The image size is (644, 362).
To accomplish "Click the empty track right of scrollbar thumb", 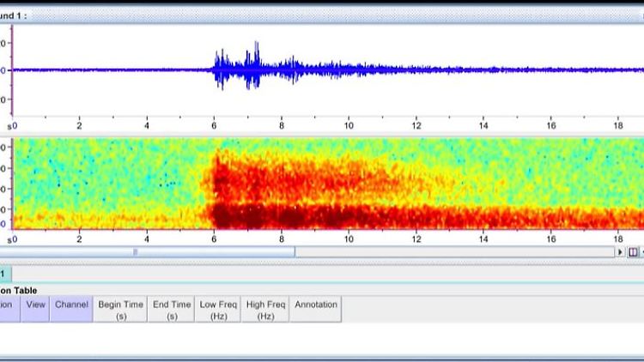I will point(455,252).
